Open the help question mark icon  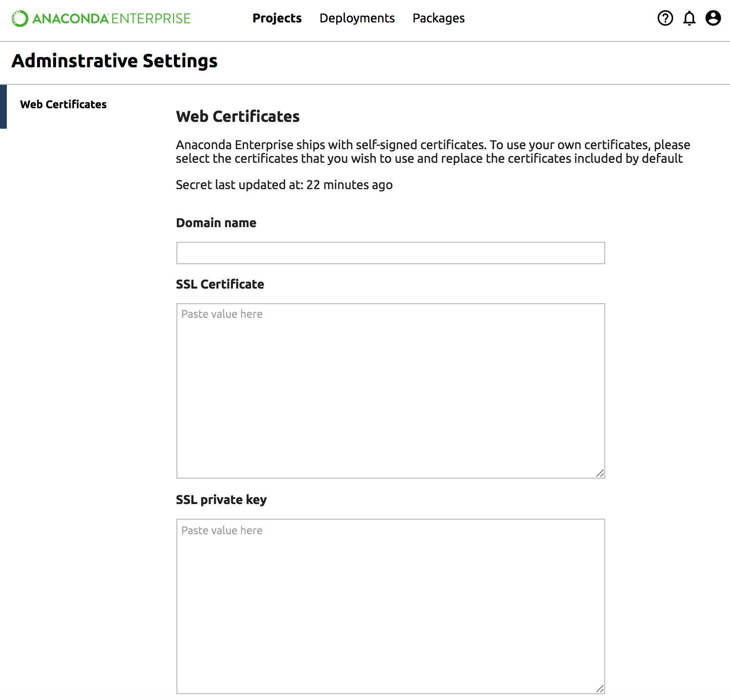coord(665,19)
